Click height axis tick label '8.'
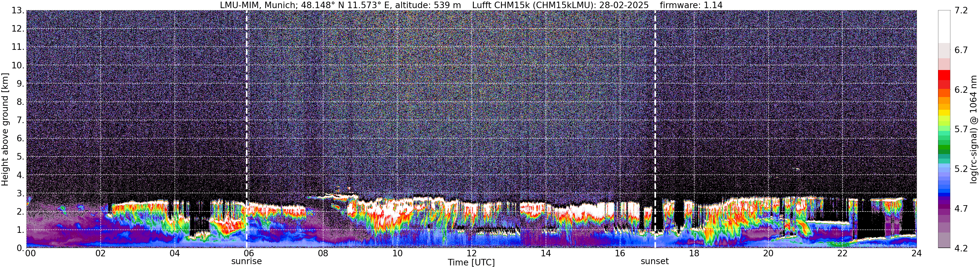The image size is (980, 269). [20, 102]
